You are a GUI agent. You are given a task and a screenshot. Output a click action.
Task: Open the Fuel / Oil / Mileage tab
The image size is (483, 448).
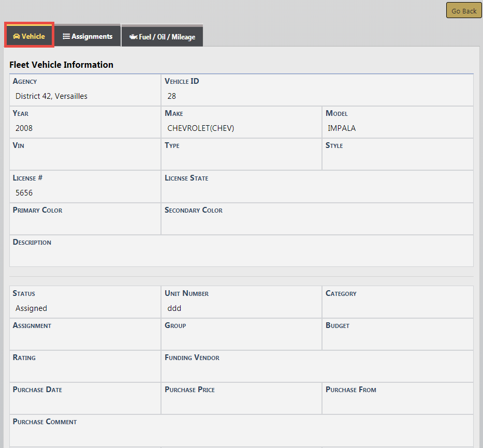click(x=162, y=37)
